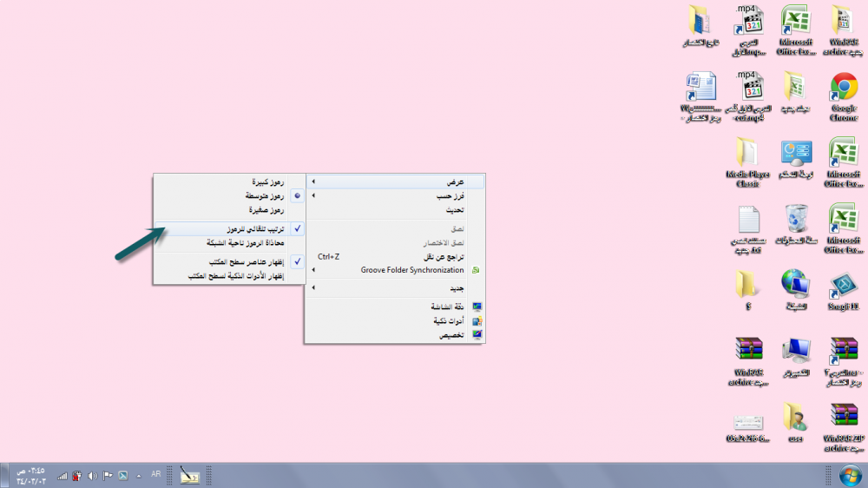Select the Recycle Bin desktop icon
This screenshot has height=488, width=868.
796,220
